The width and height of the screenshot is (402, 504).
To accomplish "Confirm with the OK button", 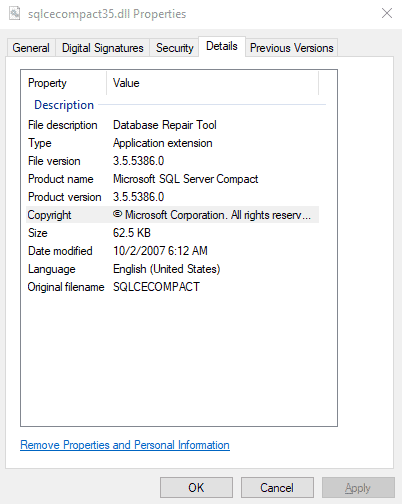I will 196,488.
